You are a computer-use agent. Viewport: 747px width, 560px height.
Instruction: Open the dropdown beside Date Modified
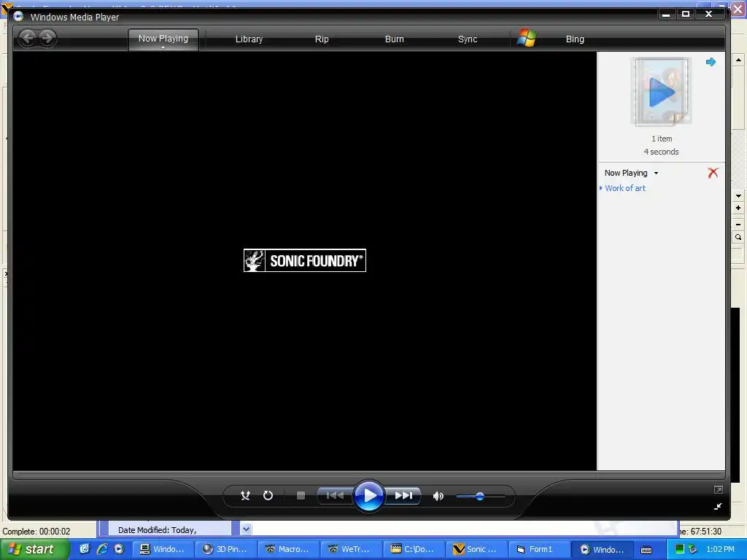246,529
